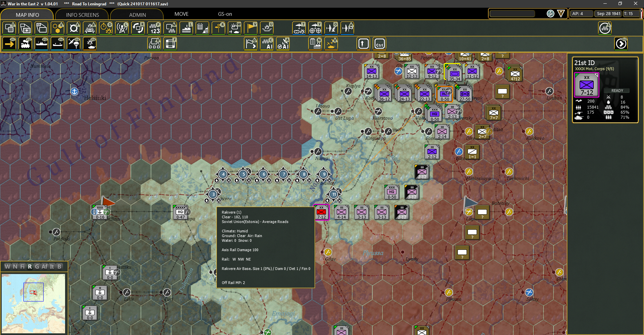The height and width of the screenshot is (335, 644).
Task: Click the aircraft with crosshairs (Y) icon
Action: tap(315, 28)
